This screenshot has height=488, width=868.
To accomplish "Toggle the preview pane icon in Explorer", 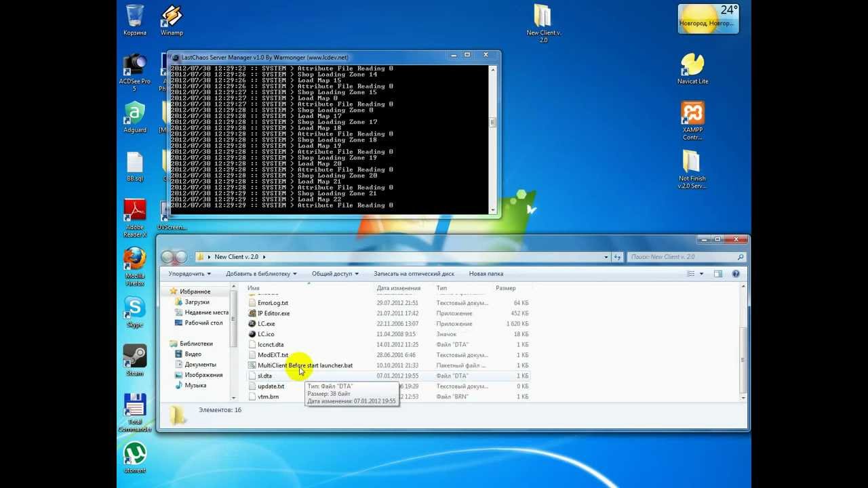I will [718, 274].
